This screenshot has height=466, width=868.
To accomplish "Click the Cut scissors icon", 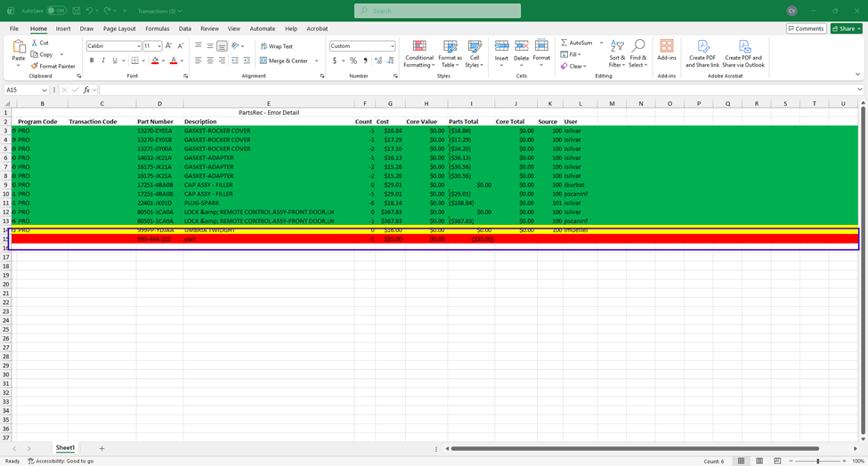I will [x=35, y=43].
